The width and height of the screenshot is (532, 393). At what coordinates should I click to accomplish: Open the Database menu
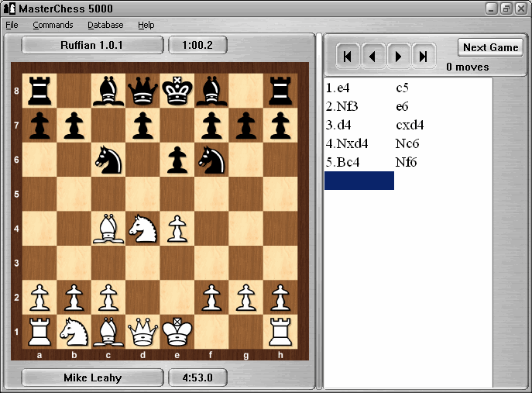[x=105, y=25]
